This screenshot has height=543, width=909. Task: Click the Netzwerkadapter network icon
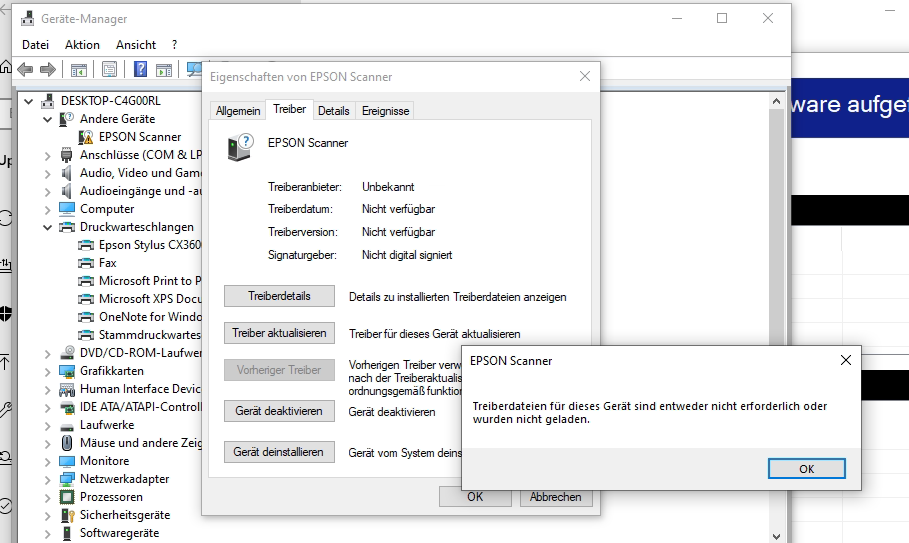pyautogui.click(x=67, y=479)
